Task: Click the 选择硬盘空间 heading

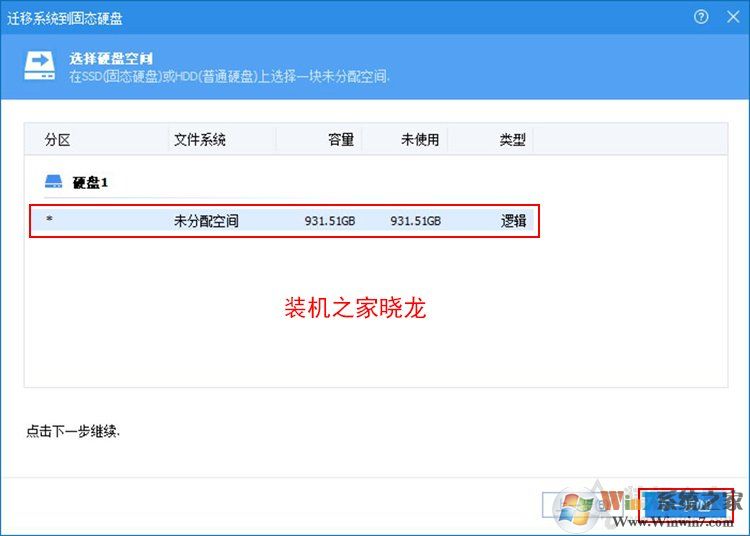Action: [x=111, y=59]
